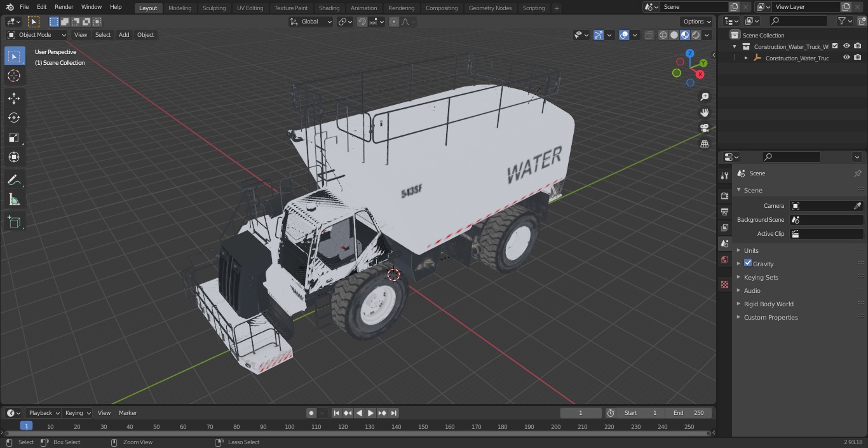Open the Options dropdown

[x=697, y=22]
